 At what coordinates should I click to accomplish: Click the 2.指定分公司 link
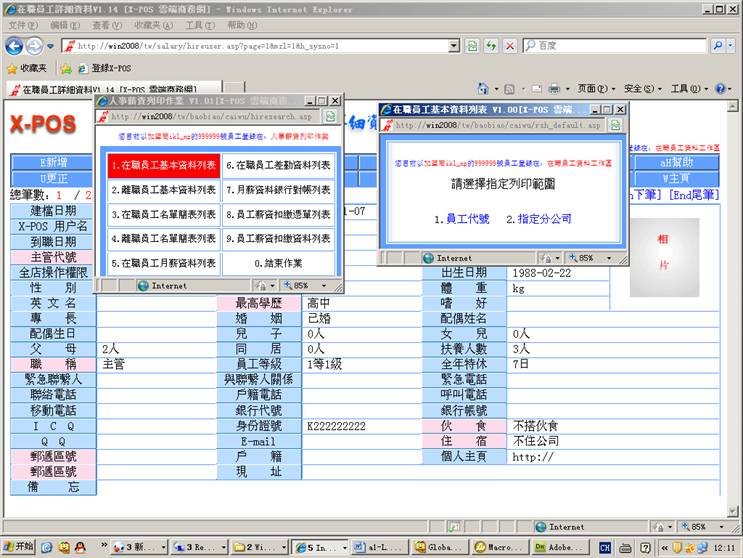point(539,219)
